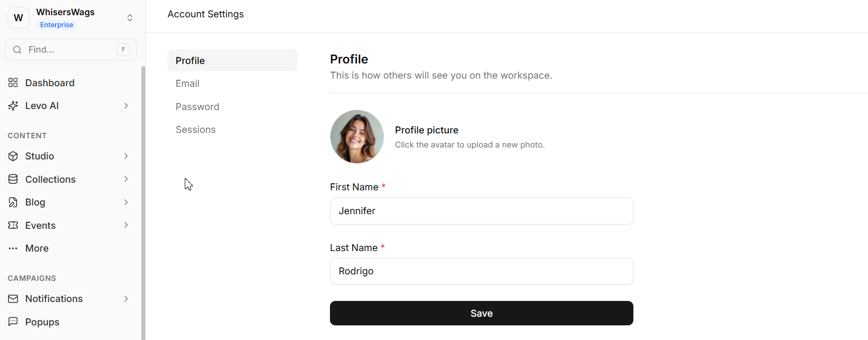Click the Levo AI sparkle icon

(x=13, y=106)
